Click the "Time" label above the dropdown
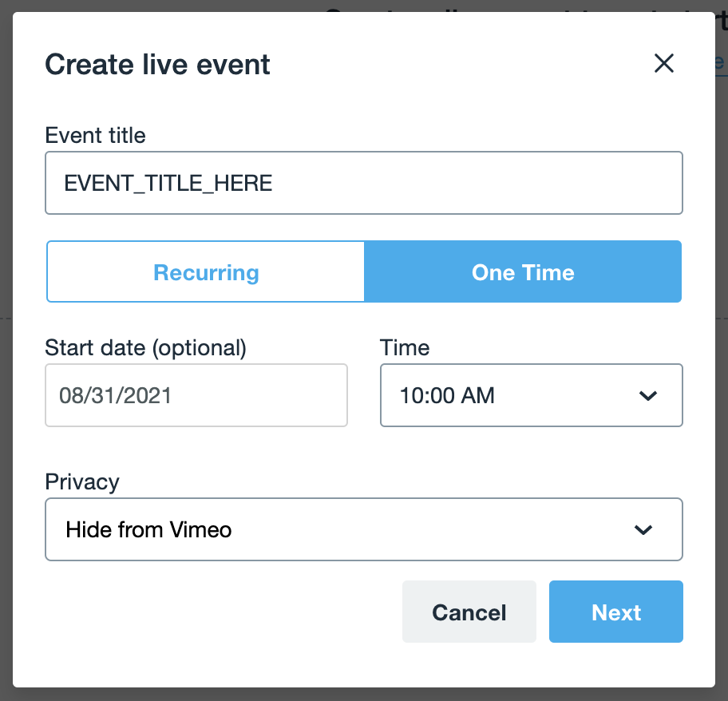 tap(404, 347)
